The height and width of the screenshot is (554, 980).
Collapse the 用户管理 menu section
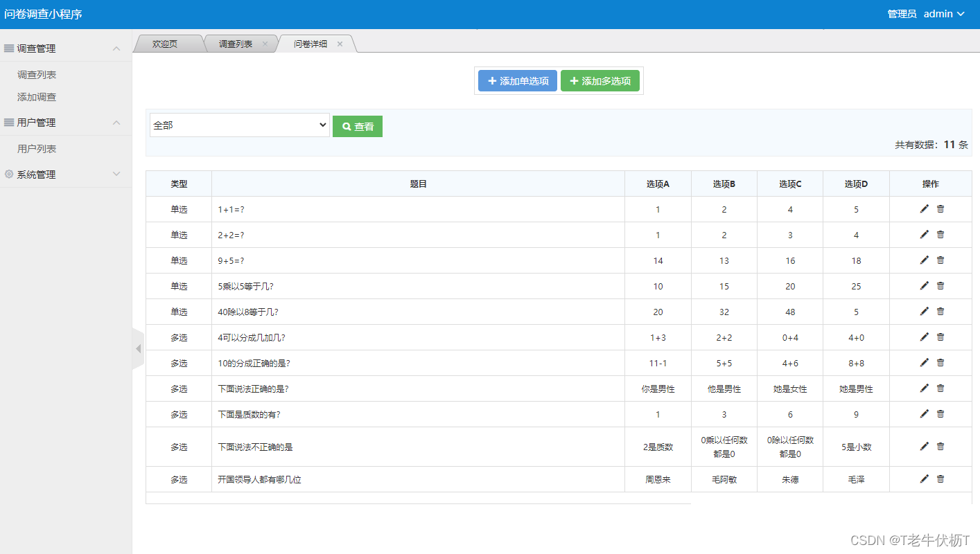click(x=66, y=123)
